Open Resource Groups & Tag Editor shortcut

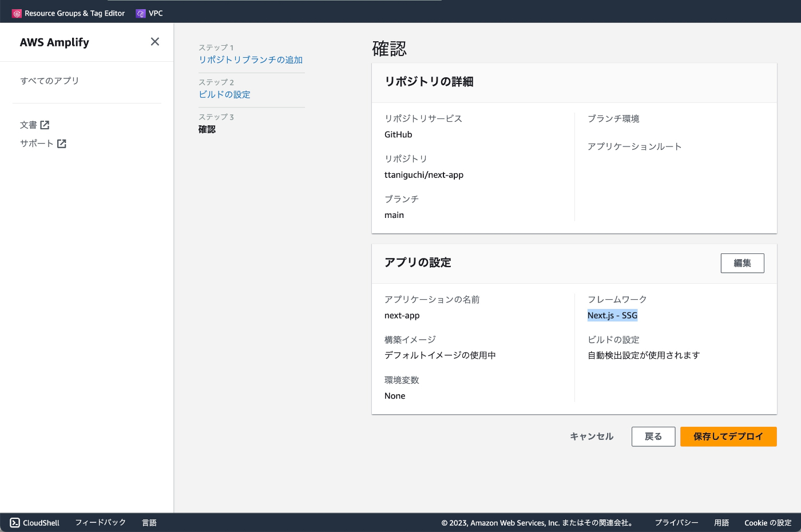click(69, 13)
